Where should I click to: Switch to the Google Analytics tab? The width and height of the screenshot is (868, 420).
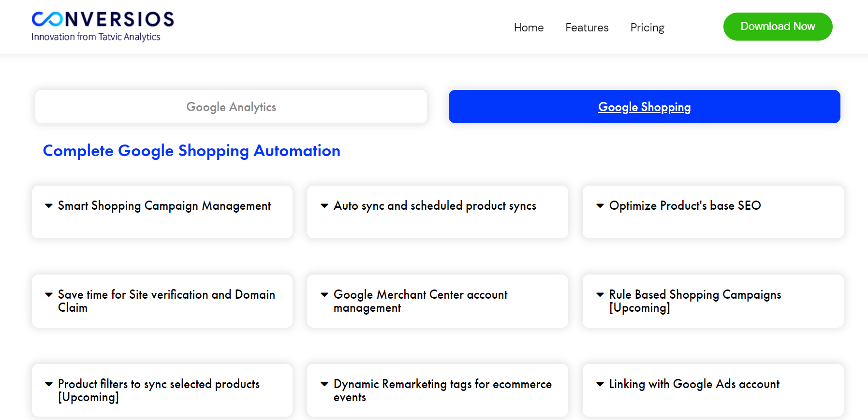click(231, 106)
